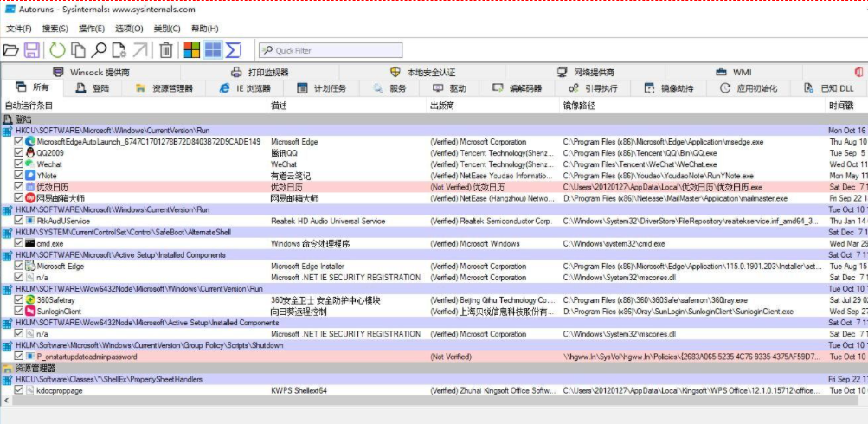Disable P_onstartupdateadminpassword script checkbox
Image resolution: width=868 pixels, height=424 pixels.
coord(19,357)
